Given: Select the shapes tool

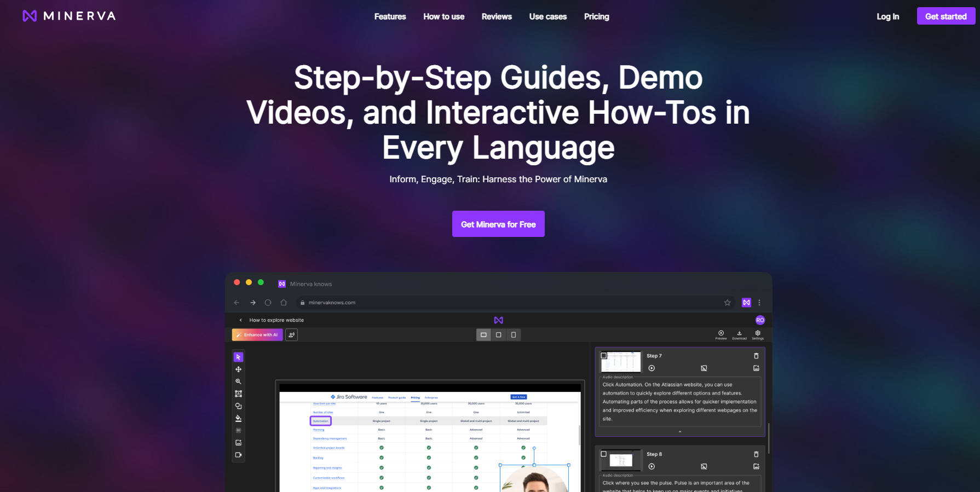Looking at the screenshot, I should click(238, 406).
